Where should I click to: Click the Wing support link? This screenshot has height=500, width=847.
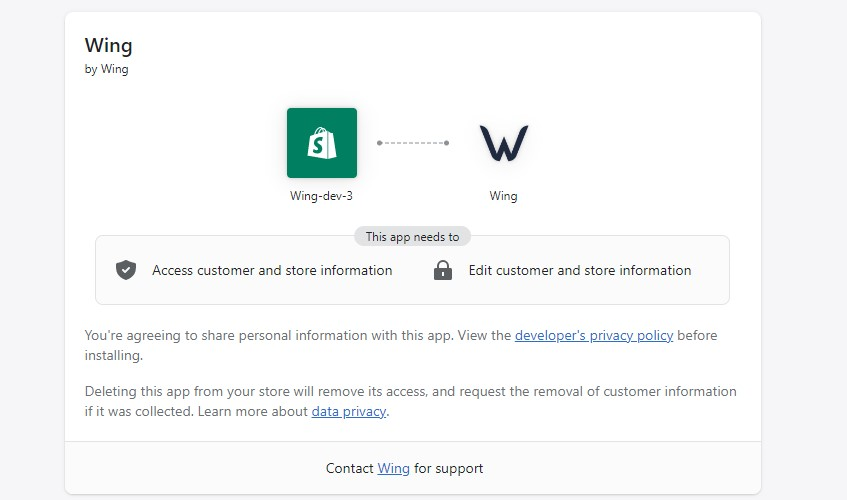click(x=393, y=468)
